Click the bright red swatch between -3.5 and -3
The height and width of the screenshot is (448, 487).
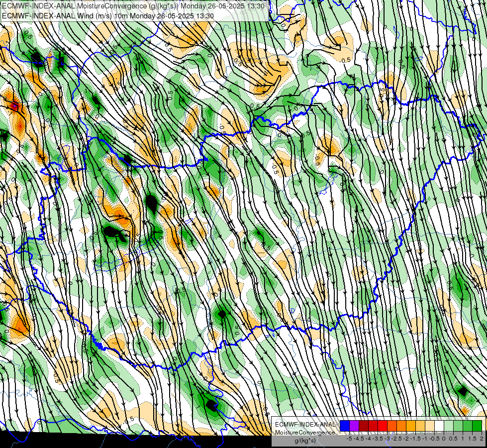pyautogui.click(x=383, y=426)
